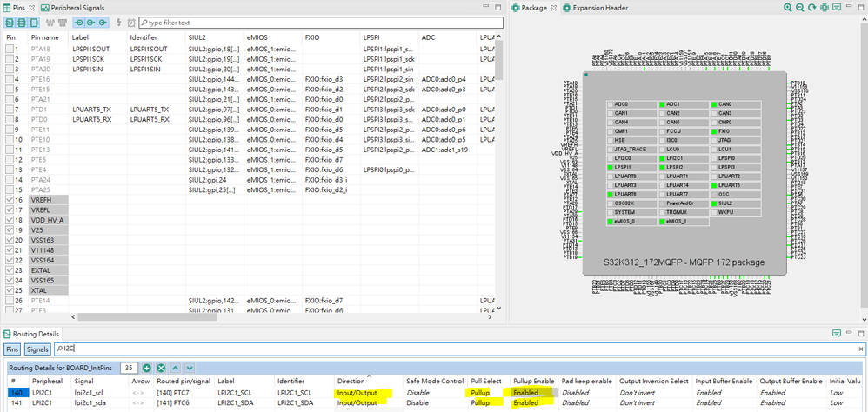The width and height of the screenshot is (868, 412).
Task: Toggle the Pins filter button in Routing Details
Action: [11, 349]
